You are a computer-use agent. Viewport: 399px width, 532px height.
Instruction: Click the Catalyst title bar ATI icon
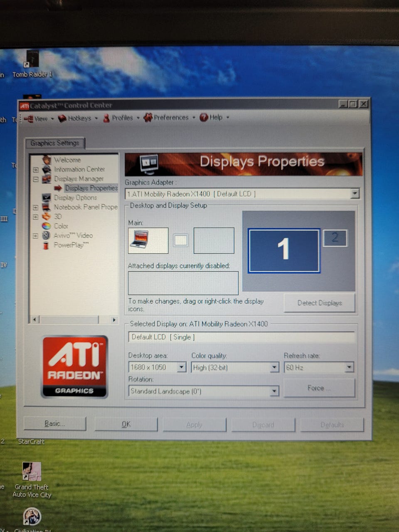(25, 106)
